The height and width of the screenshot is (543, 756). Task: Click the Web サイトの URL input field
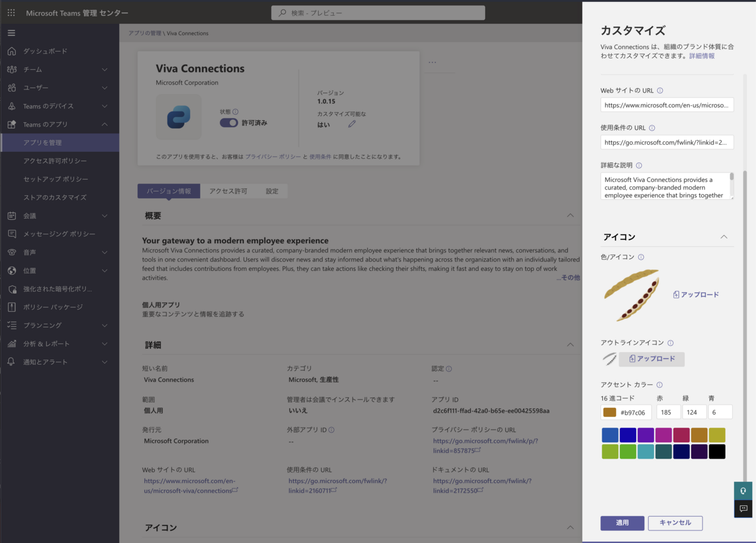click(x=667, y=105)
